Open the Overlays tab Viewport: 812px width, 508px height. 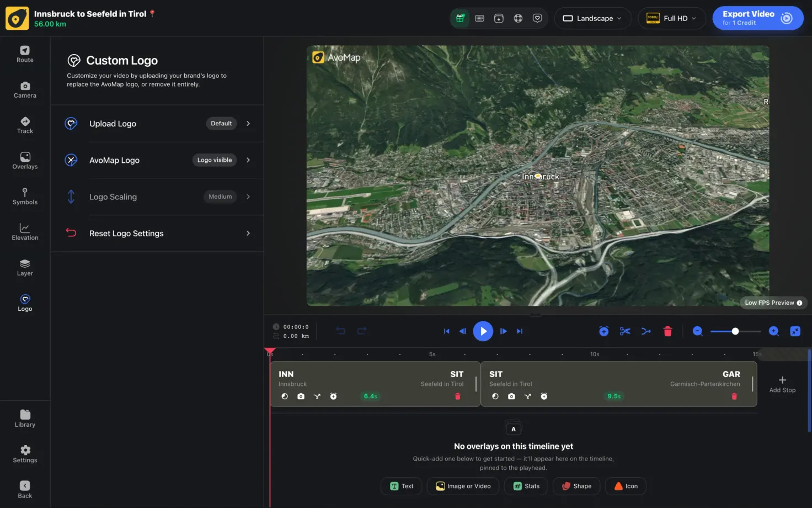[x=25, y=161]
